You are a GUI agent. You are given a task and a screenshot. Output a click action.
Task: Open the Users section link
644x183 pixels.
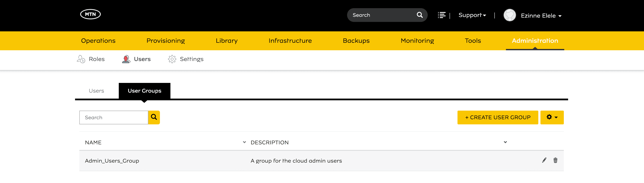tap(142, 59)
